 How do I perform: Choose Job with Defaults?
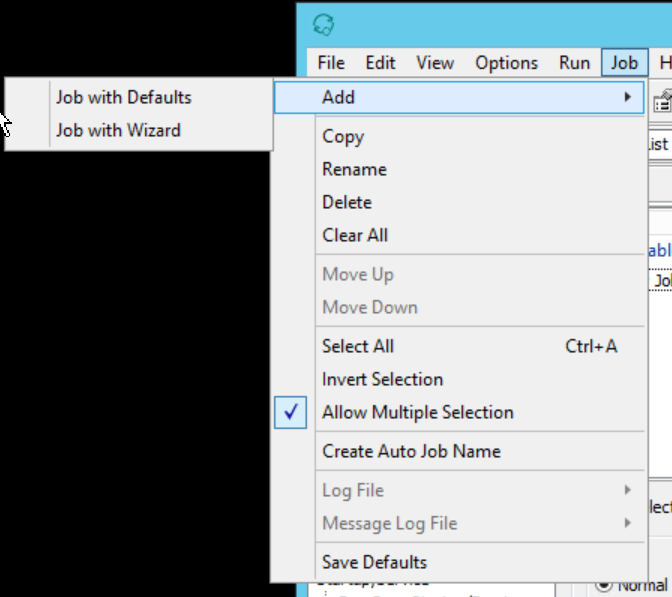pos(123,97)
